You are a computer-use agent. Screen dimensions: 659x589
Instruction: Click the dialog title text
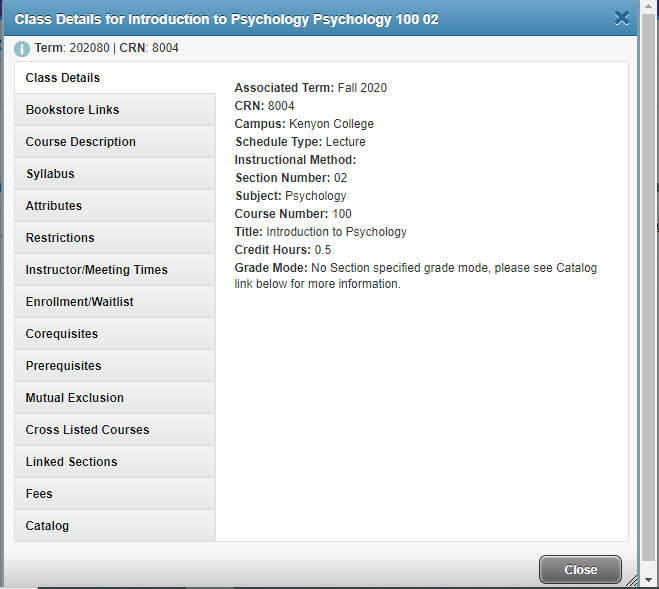point(226,19)
